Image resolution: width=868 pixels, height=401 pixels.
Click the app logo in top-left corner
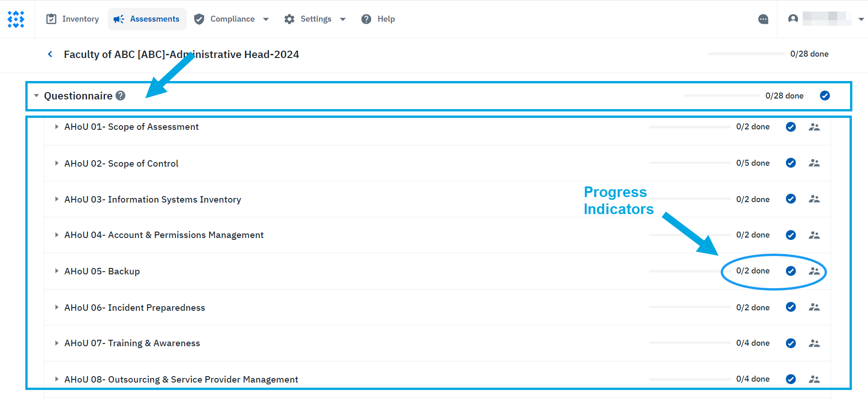[x=16, y=19]
